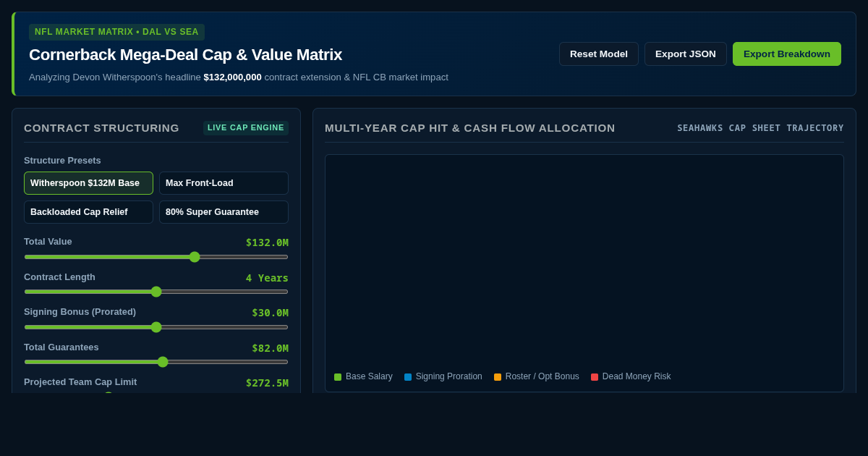The image size is (868, 456).
Task: Click the LIVE CAP ENGINE badge
Action: (x=246, y=127)
